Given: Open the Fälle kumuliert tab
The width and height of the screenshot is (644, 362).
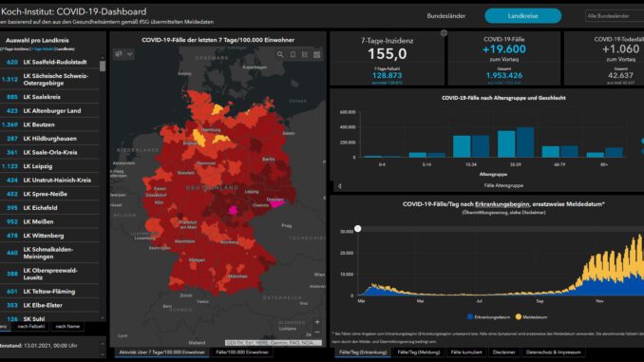Looking at the screenshot, I should point(466,352).
